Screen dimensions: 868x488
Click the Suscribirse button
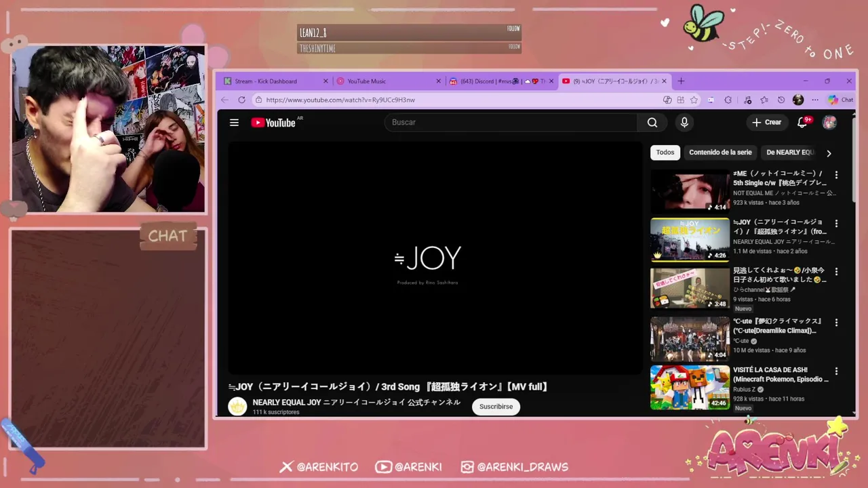(496, 407)
